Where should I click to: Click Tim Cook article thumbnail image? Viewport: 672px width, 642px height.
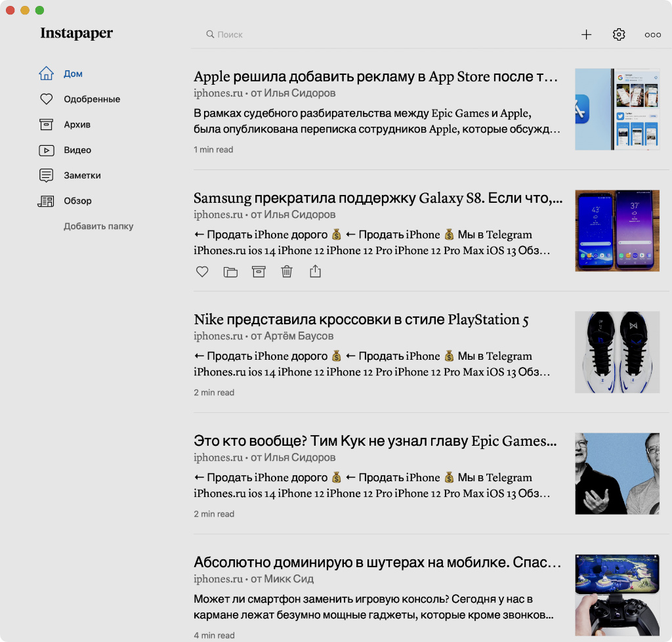pyautogui.click(x=617, y=473)
